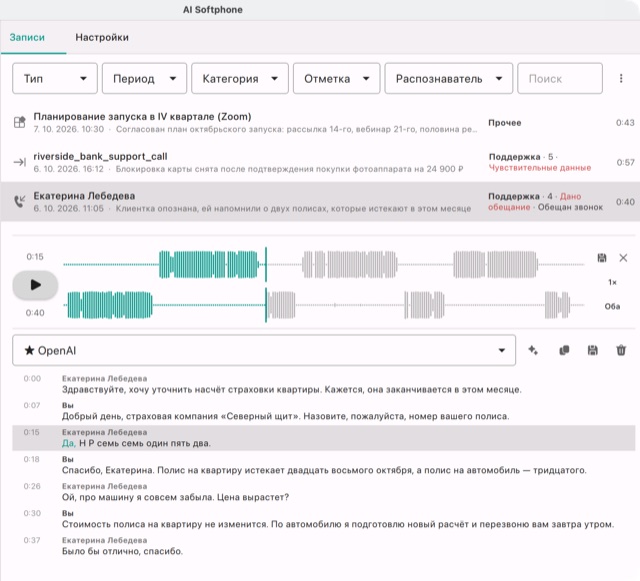Select the Планирование запуска в IV квартале recording
Viewport: 640px width, 581px height.
click(x=320, y=122)
